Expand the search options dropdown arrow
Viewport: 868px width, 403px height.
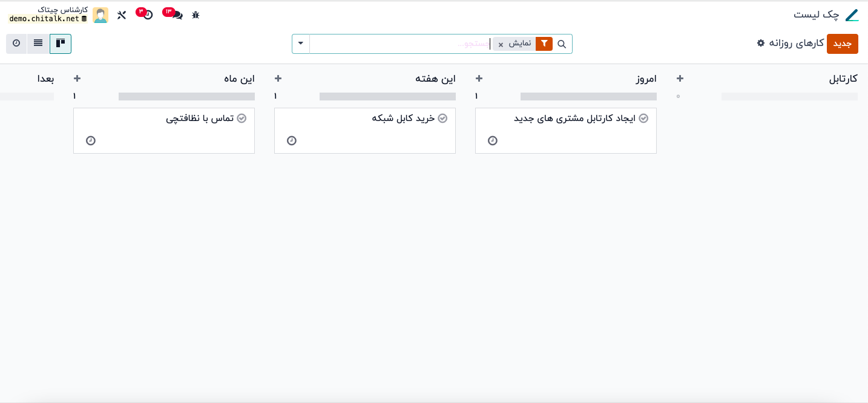click(x=301, y=44)
